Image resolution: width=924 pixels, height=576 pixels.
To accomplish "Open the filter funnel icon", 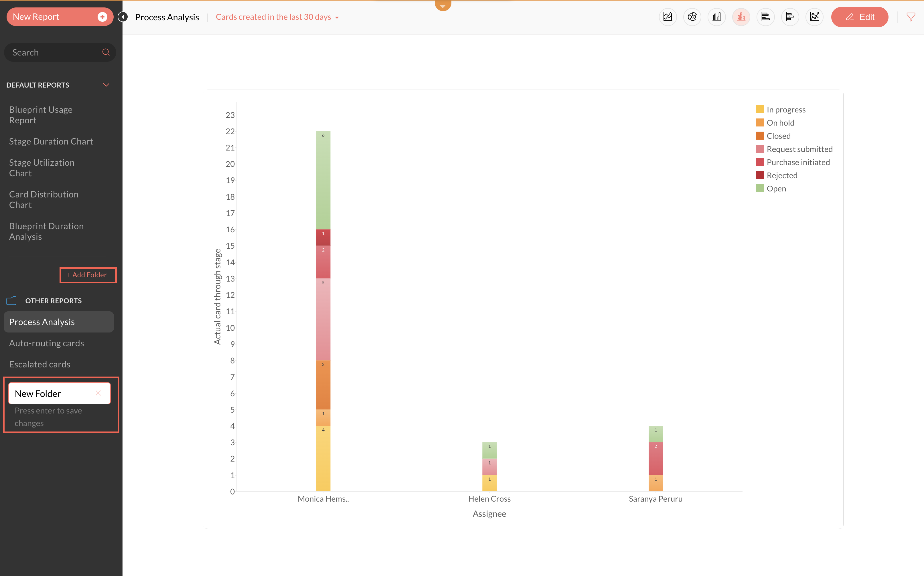I will click(x=911, y=17).
